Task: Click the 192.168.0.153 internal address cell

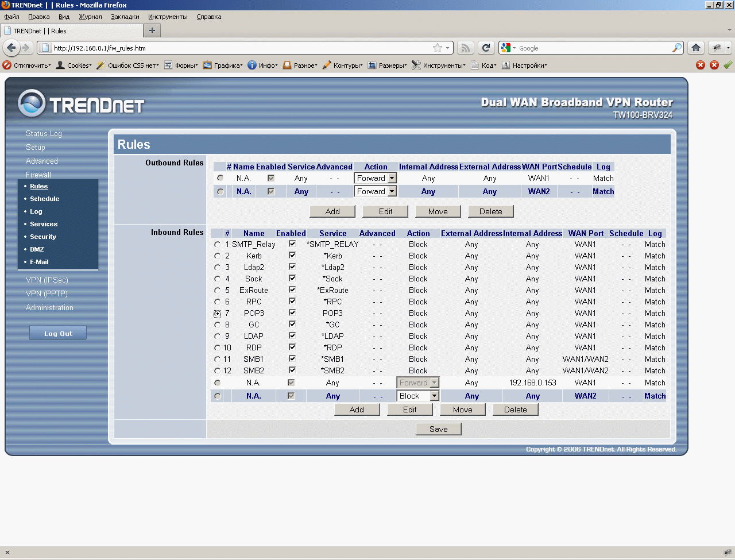Action: pos(532,383)
